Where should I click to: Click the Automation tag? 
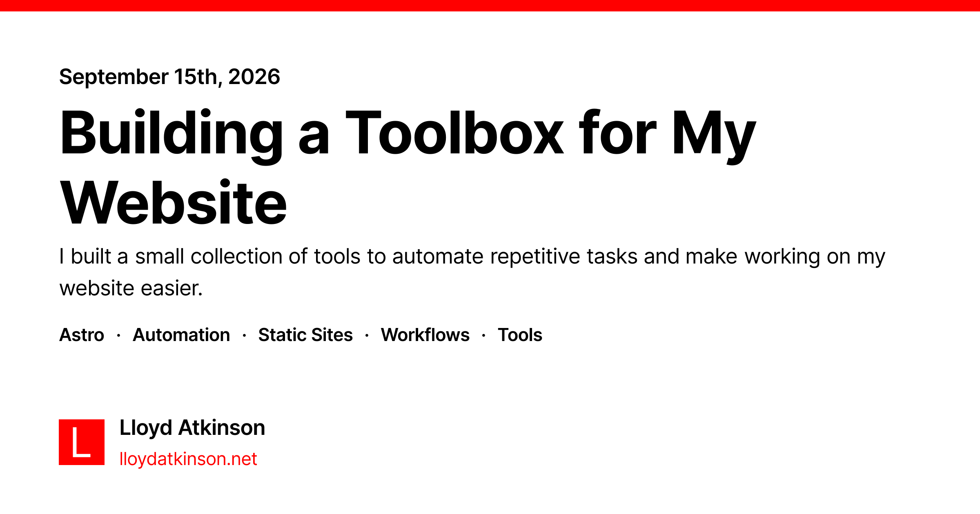point(181,335)
